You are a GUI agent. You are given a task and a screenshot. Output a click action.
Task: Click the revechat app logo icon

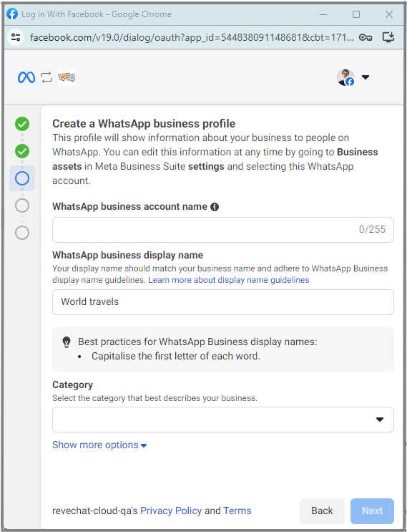[67, 77]
